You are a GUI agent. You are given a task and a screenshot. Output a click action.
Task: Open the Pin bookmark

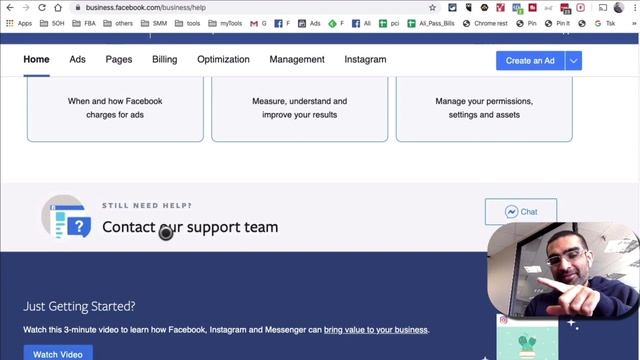tap(526, 23)
